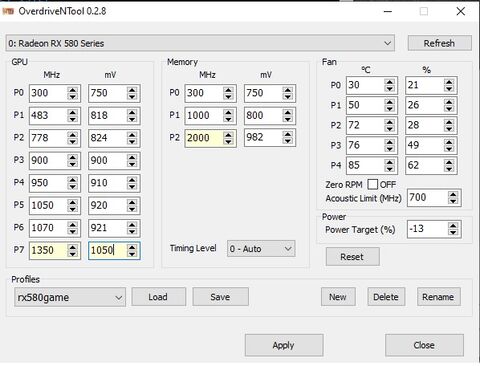Screen dimensions: 480x366
Task: Open the GPU selection dropdown Radeon RX 580
Action: (200, 43)
